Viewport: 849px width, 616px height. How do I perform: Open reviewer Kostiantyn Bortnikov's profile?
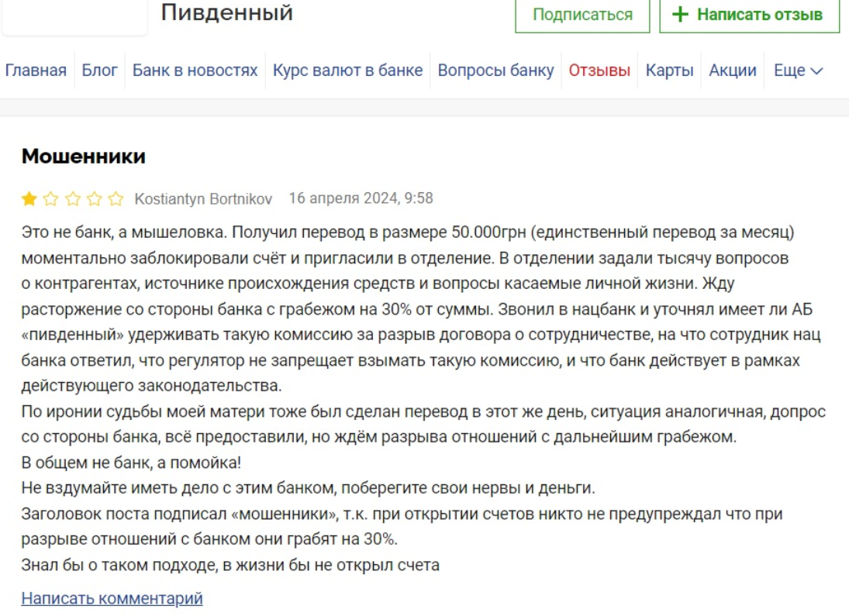(203, 199)
